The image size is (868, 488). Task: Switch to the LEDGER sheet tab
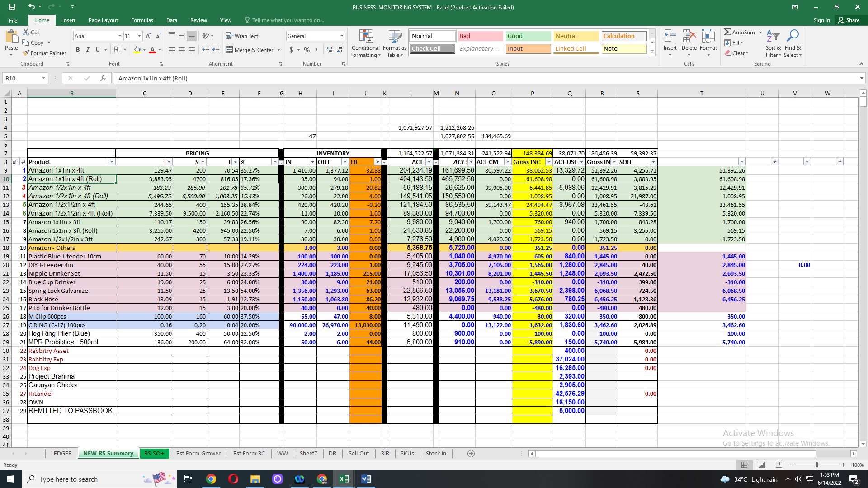pos(61,454)
